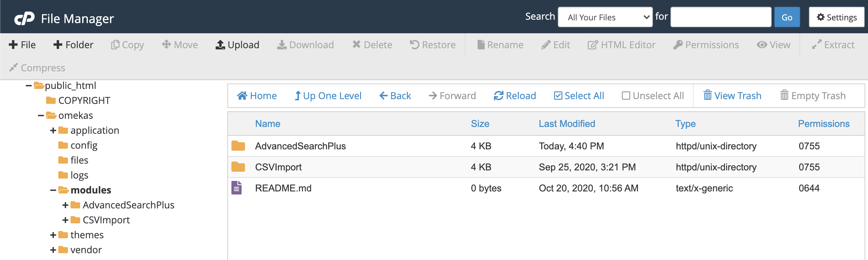
Task: Open COPYRIGHT folder in tree
Action: 78,100
